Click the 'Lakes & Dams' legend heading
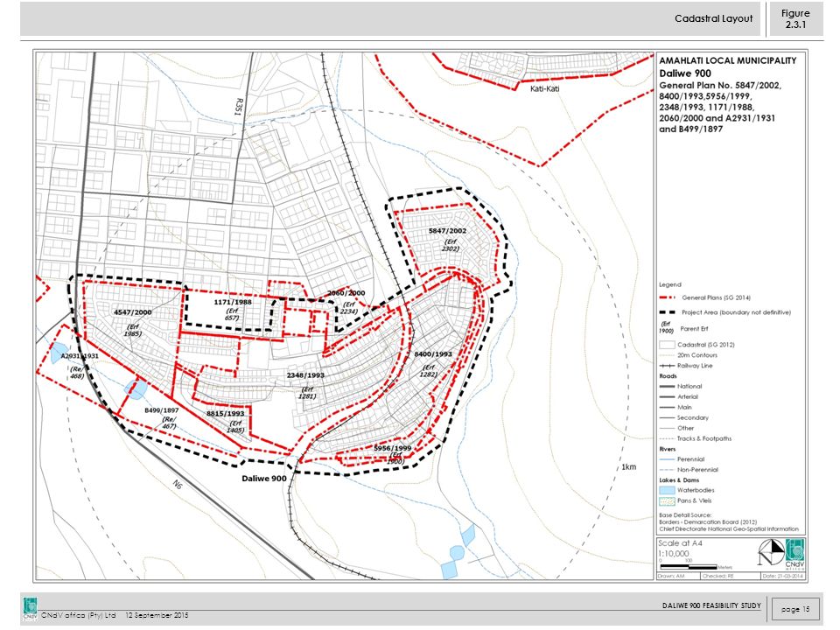The image size is (840, 630). click(x=679, y=480)
